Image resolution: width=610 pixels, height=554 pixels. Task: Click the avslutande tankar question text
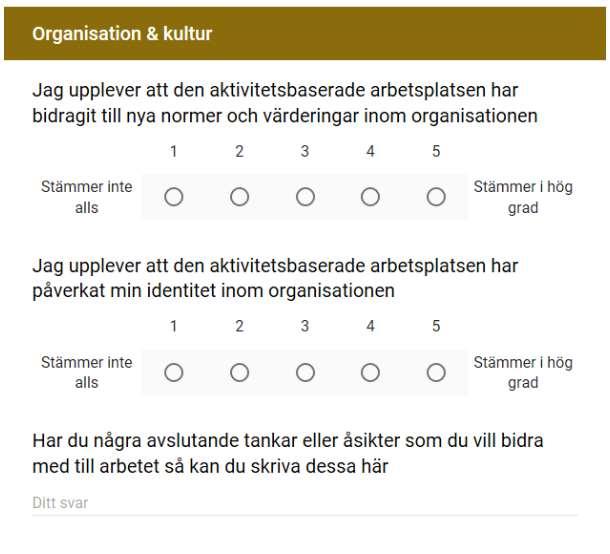(287, 453)
